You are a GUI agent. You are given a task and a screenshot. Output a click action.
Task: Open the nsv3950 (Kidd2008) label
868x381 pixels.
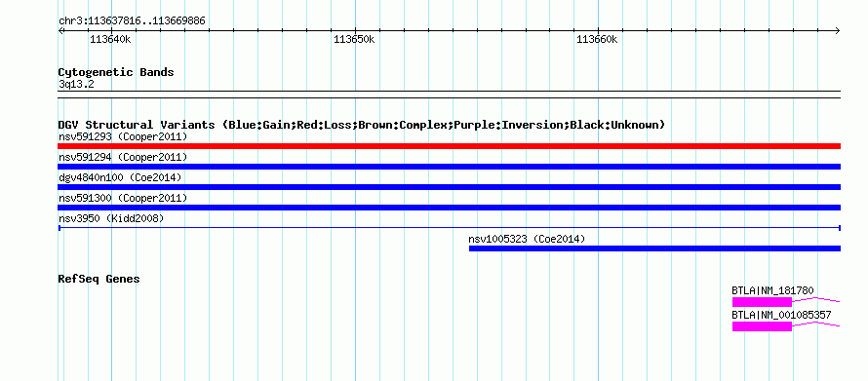pos(111,218)
